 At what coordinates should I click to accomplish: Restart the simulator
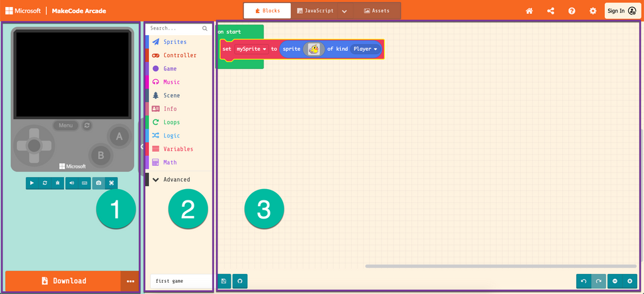(45, 183)
